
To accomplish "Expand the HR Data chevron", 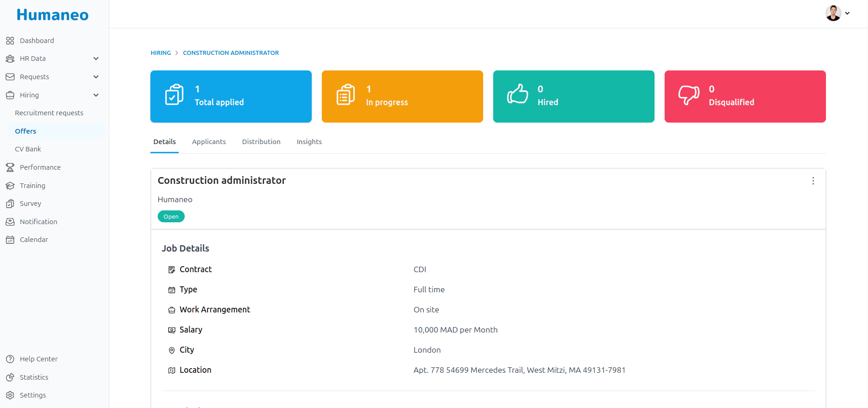I will [x=96, y=59].
